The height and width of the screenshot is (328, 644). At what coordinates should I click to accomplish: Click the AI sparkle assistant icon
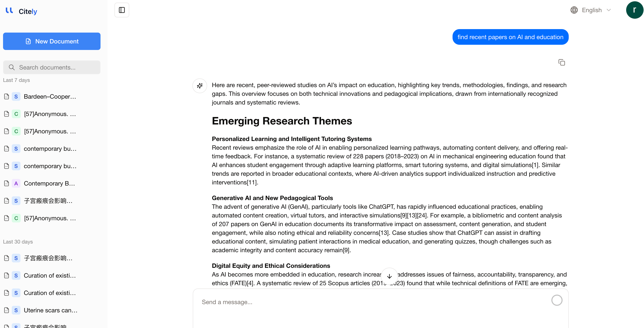[200, 86]
